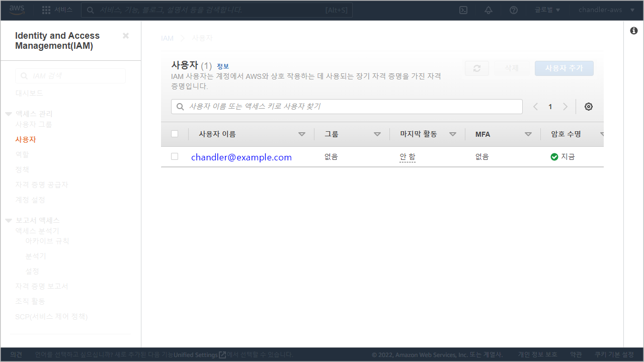This screenshot has width=644, height=362.
Task: Open the 개인 정보 보호 footer link
Action: 538,355
